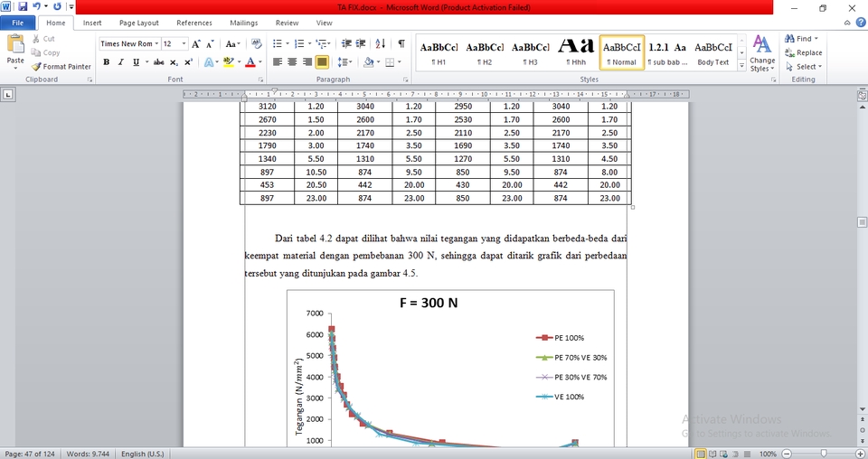The image size is (868, 459).
Task: Open the File tab
Action: click(18, 23)
